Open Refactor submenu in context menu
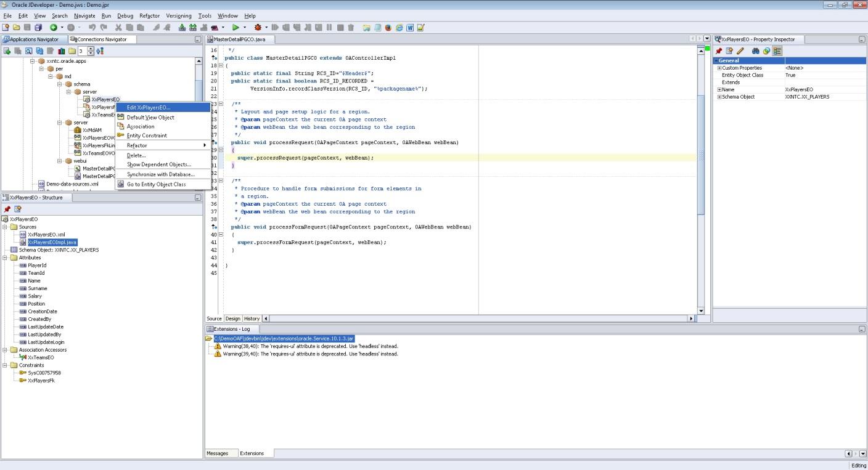868x470 pixels. click(163, 145)
